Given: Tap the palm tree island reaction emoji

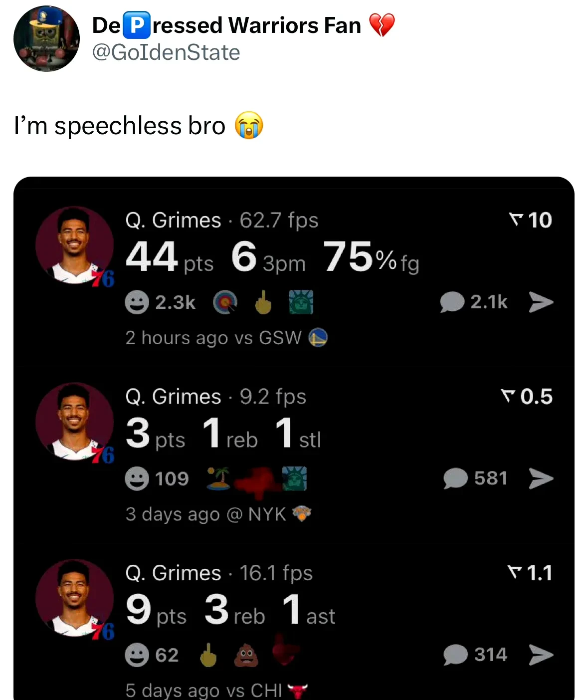Looking at the screenshot, I should coord(219,478).
